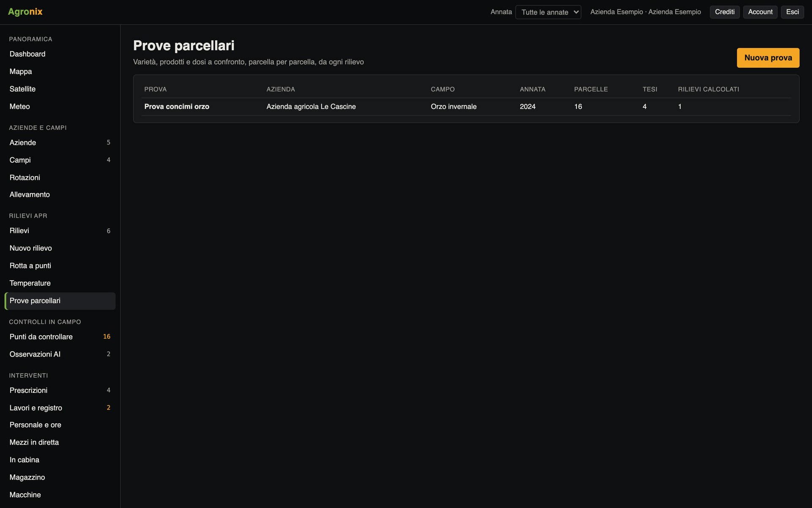The width and height of the screenshot is (812, 508).
Task: Click the Azienda Esempio label in header
Action: [645, 12]
